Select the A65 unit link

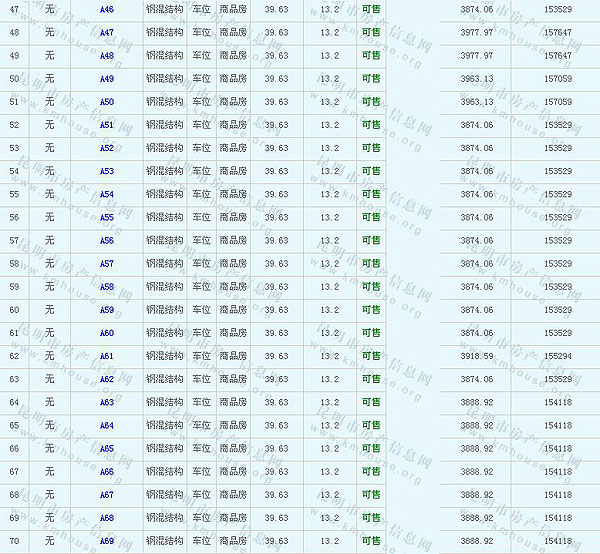[107, 448]
